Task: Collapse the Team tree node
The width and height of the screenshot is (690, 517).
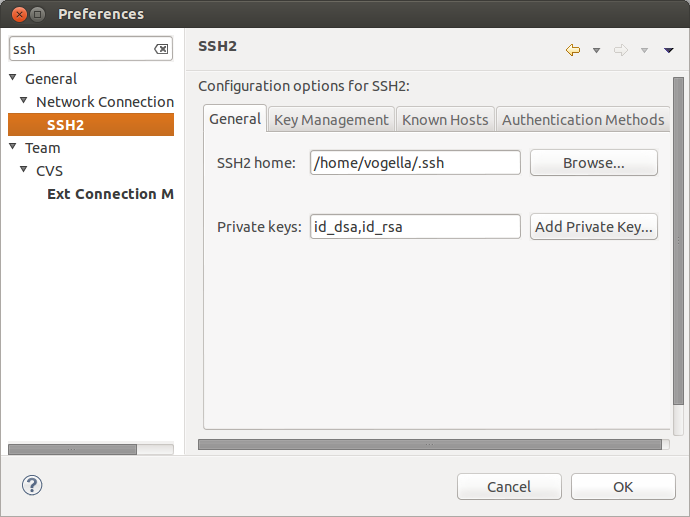Action: pyautogui.click(x=13, y=147)
